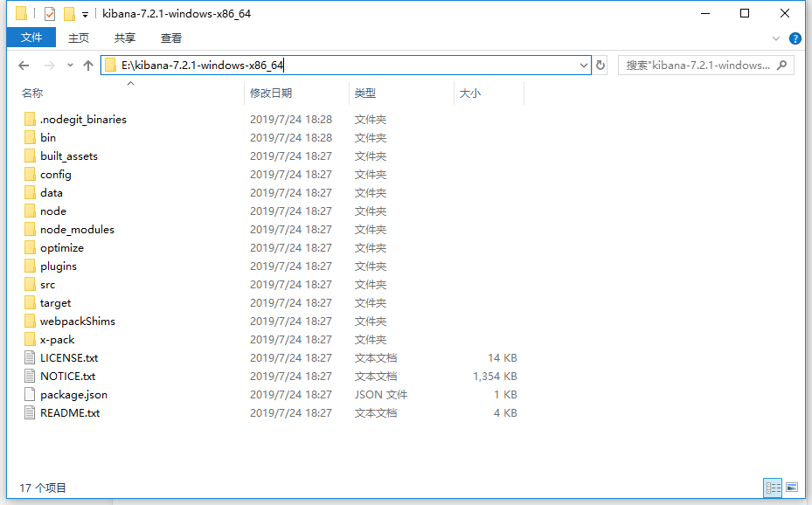
Task: Click the 14 KB size value
Action: pyautogui.click(x=503, y=358)
